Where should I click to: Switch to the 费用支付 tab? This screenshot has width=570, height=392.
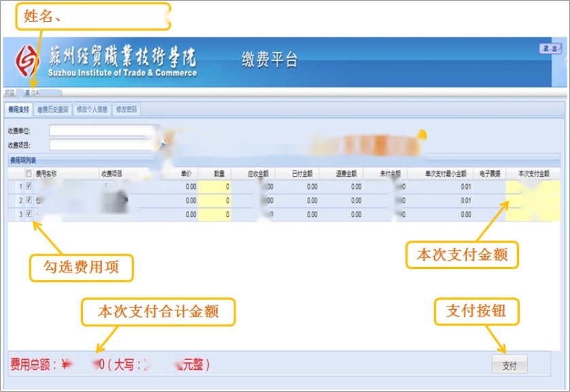(x=18, y=109)
